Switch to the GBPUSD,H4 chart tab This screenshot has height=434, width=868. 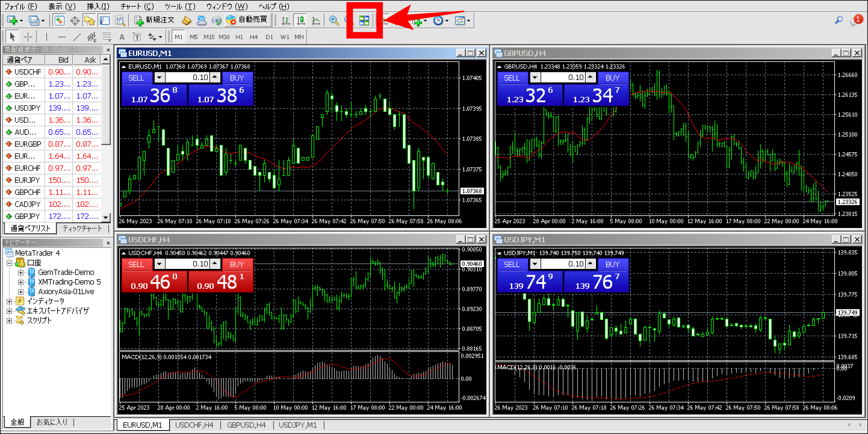click(x=246, y=425)
